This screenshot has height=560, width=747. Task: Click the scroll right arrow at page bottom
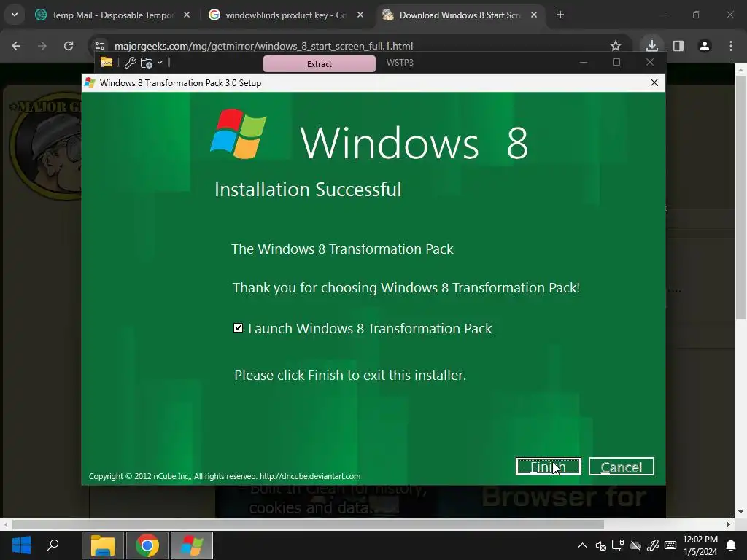[x=729, y=524]
